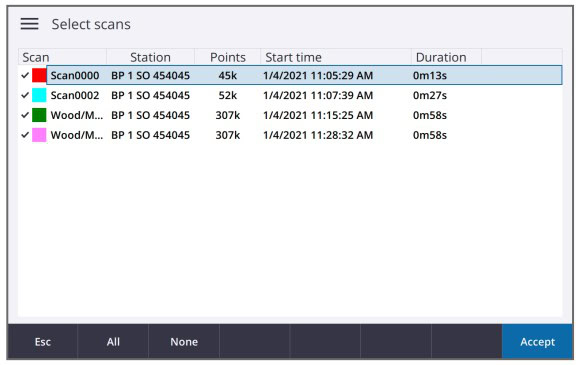The width and height of the screenshot is (580, 365).
Task: Sort by the Points column header
Action: click(227, 57)
